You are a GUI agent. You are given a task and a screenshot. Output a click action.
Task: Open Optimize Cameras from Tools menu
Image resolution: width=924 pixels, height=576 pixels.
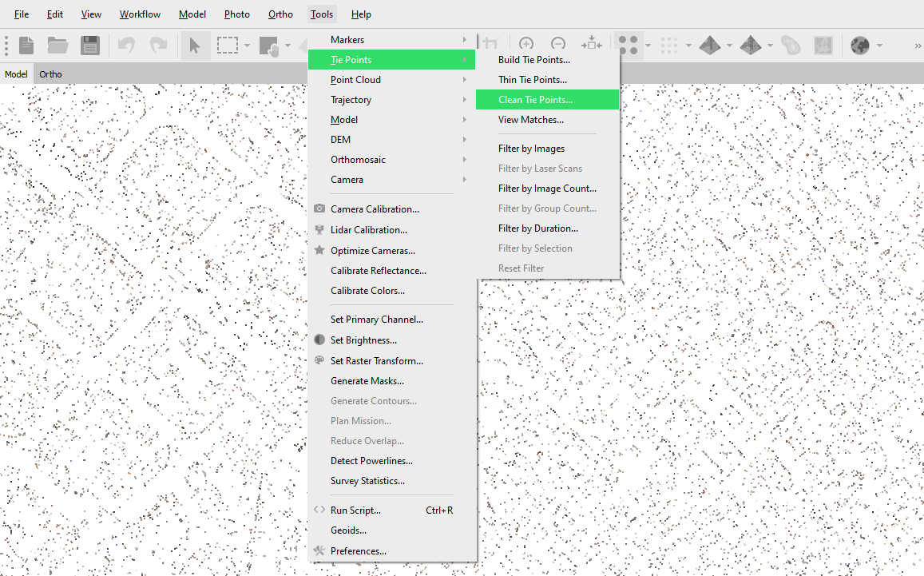[373, 250]
